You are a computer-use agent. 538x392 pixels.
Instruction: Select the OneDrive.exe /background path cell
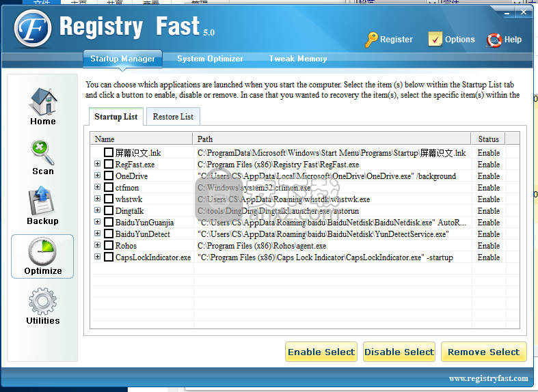(x=333, y=176)
